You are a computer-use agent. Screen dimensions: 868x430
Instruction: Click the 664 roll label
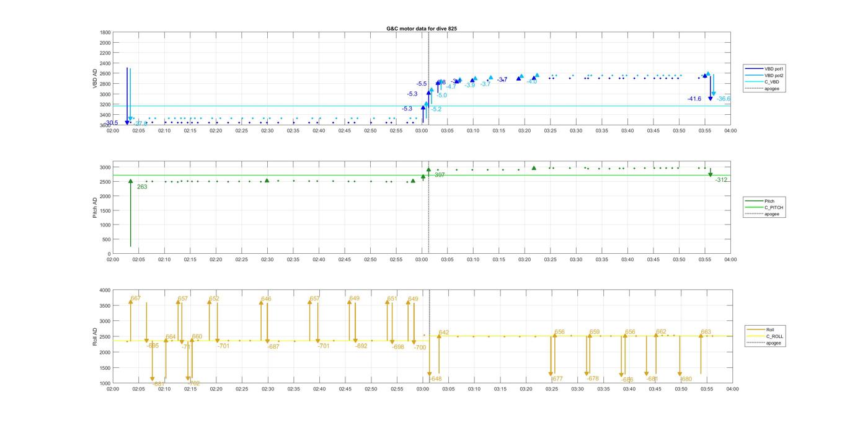pos(170,337)
